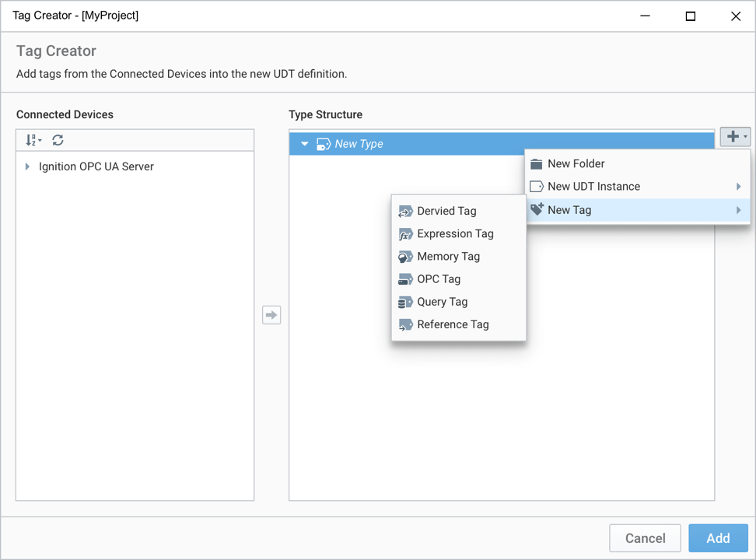Viewport: 756px width, 560px height.
Task: Click the Add button
Action: point(719,537)
